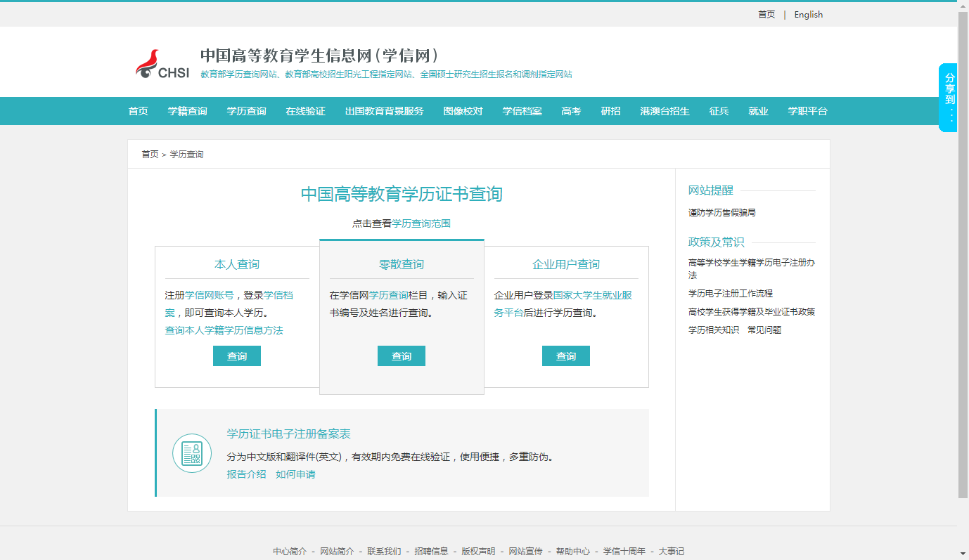Open the 港澳台招生 navigation item
The height and width of the screenshot is (560, 969).
pos(665,111)
